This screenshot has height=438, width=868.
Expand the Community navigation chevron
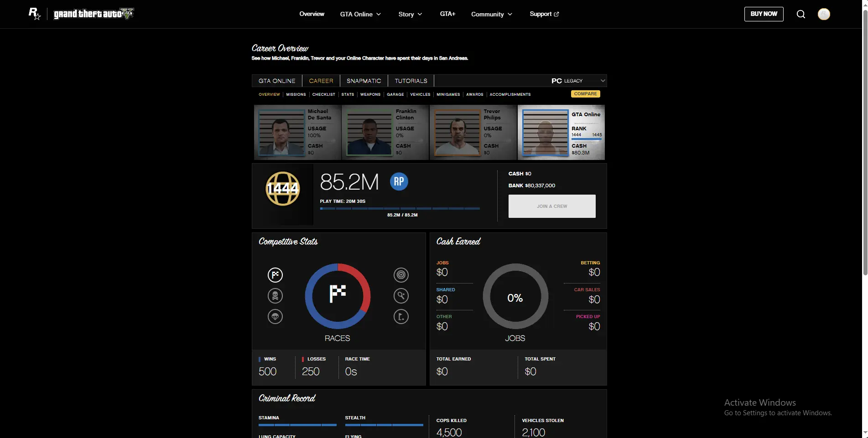pos(510,14)
